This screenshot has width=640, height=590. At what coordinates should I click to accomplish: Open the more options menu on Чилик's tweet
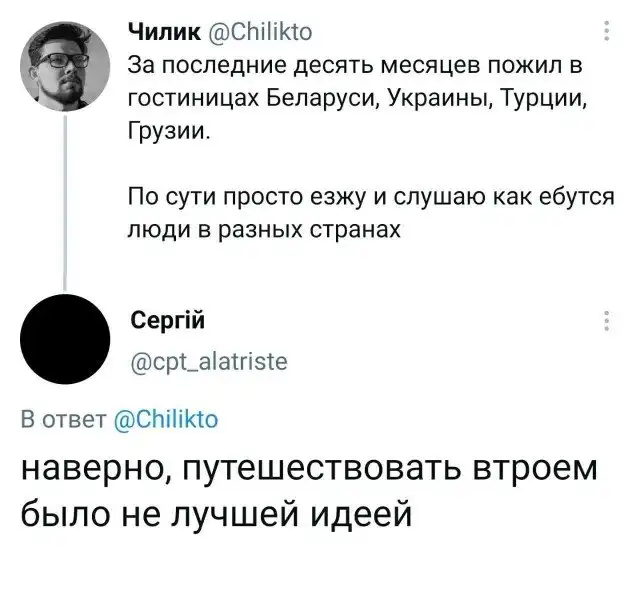pyautogui.click(x=608, y=33)
